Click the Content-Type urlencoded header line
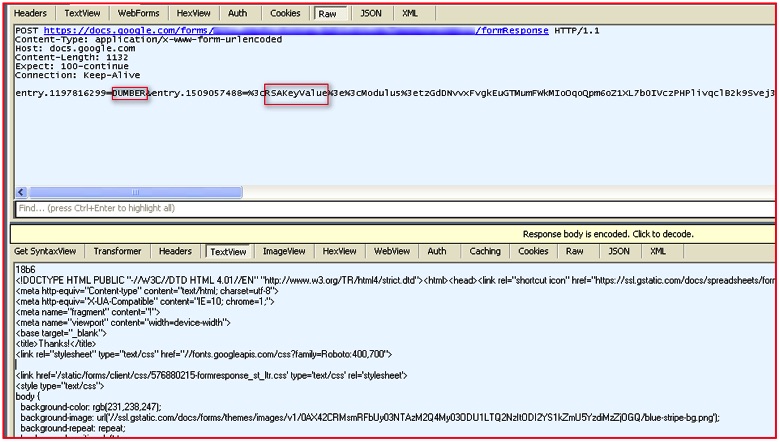The image size is (780, 442). click(x=149, y=40)
